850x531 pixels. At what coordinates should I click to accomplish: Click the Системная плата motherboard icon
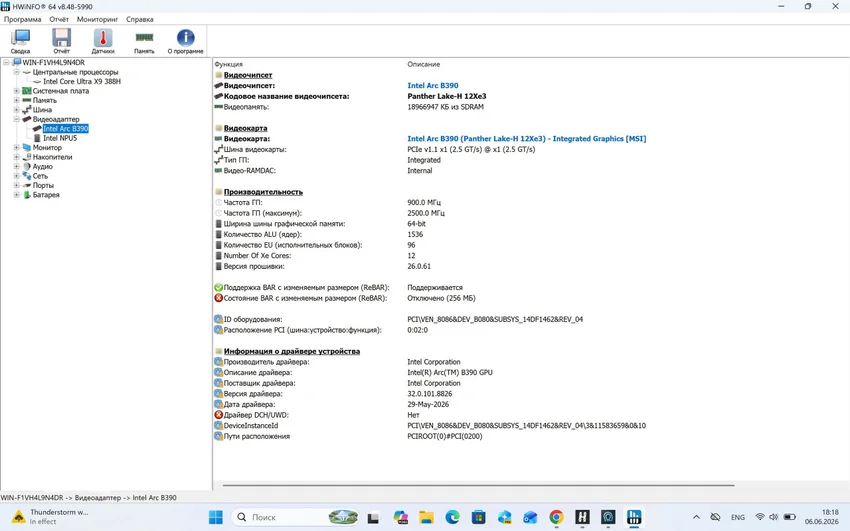27,90
